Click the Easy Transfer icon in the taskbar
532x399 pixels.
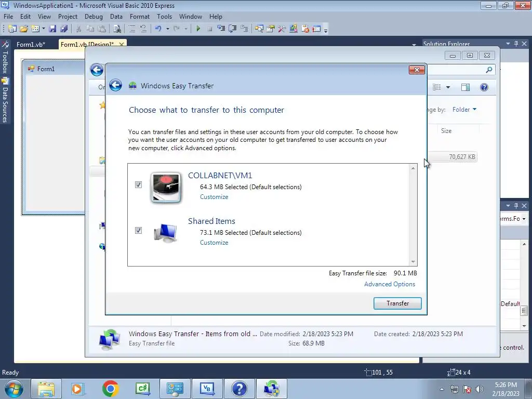click(x=271, y=389)
